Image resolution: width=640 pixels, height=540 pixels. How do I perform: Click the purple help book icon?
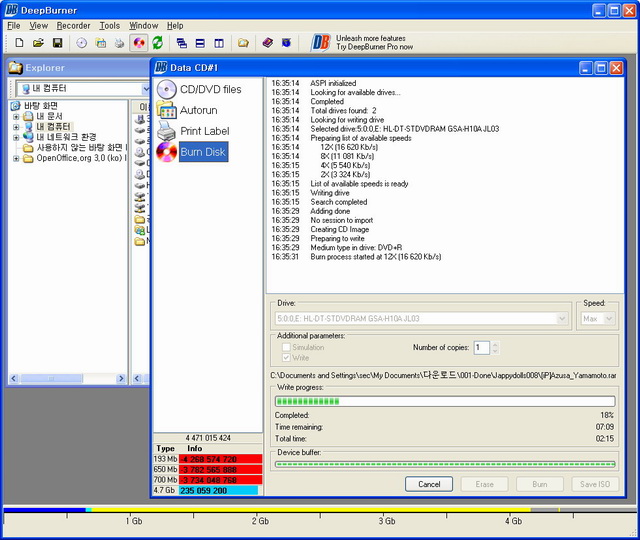pos(268,42)
